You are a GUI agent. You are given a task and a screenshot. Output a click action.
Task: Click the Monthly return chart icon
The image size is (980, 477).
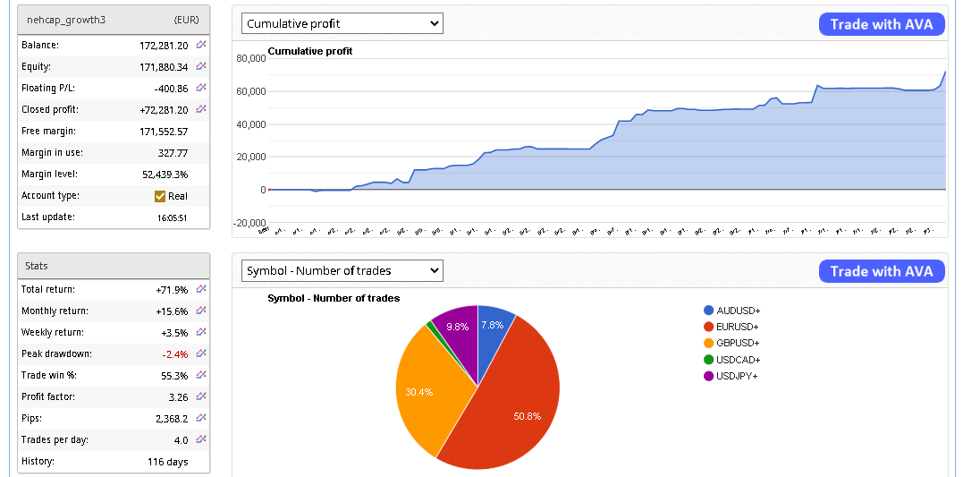point(201,311)
